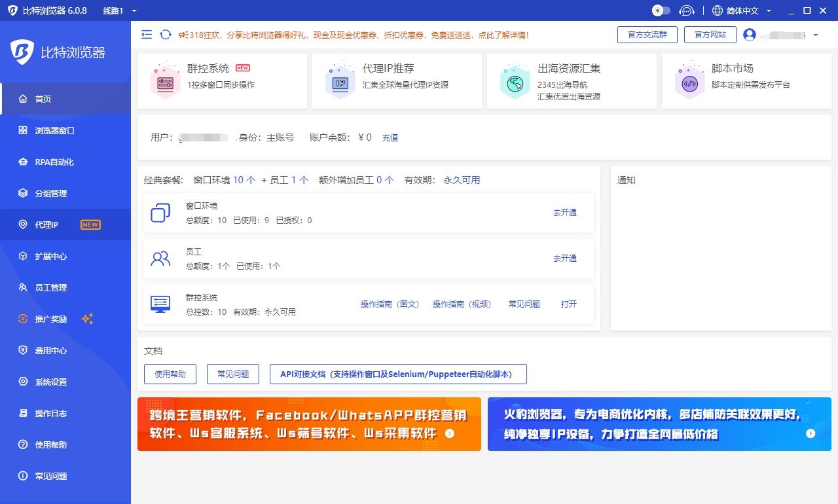The width and height of the screenshot is (838, 504).
Task: Open the customer service chat icon
Action: [686, 10]
